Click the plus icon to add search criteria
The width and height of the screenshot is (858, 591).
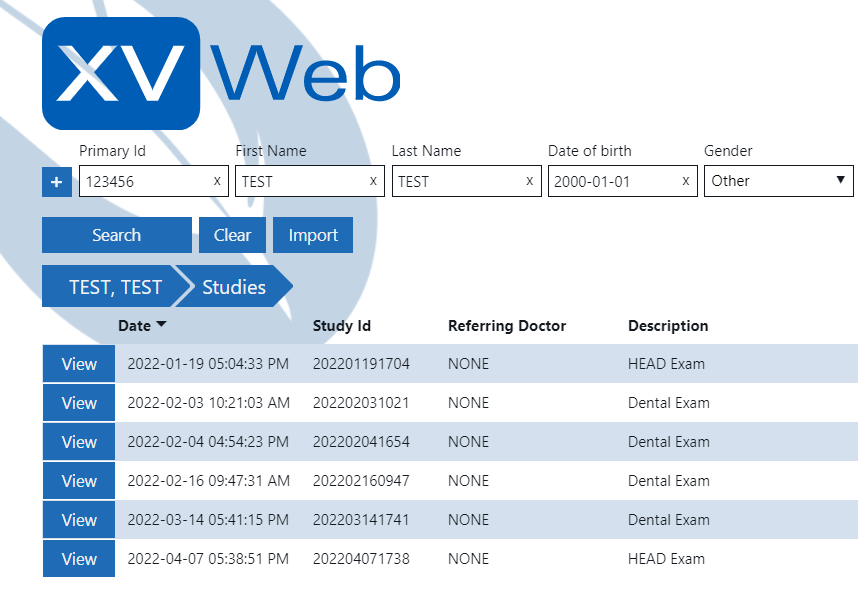point(57,182)
